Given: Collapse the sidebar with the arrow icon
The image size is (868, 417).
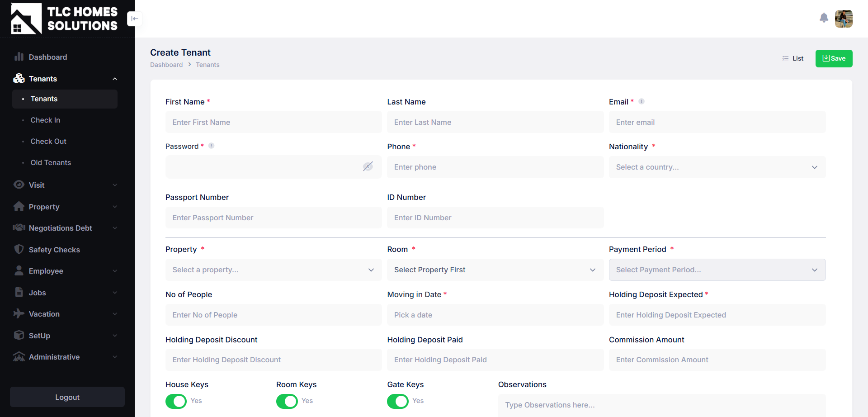Looking at the screenshot, I should (134, 19).
